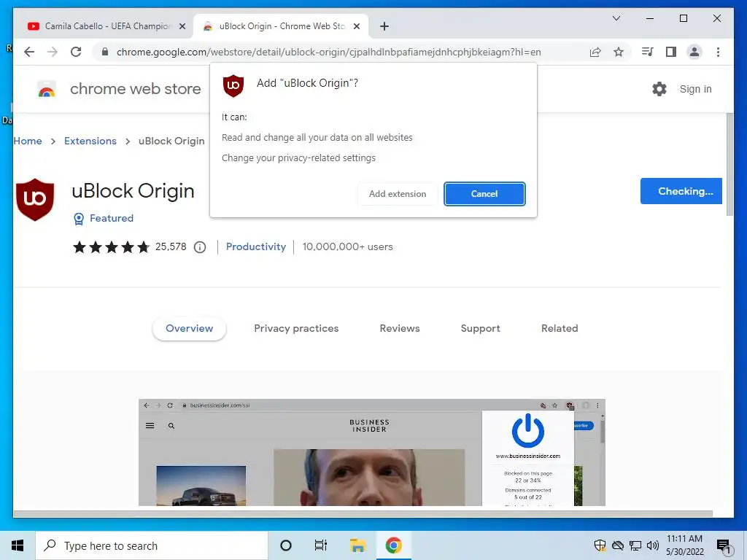
Task: Click the browser forward arrow
Action: pyautogui.click(x=53, y=52)
